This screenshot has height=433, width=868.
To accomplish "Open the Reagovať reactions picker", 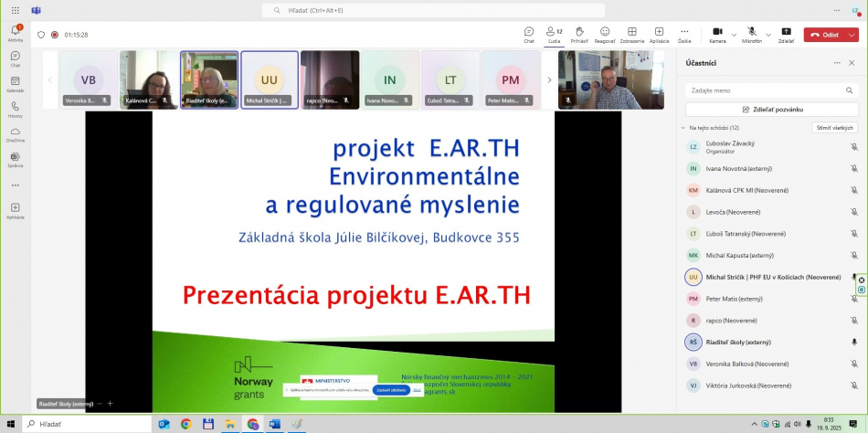I will (x=605, y=34).
